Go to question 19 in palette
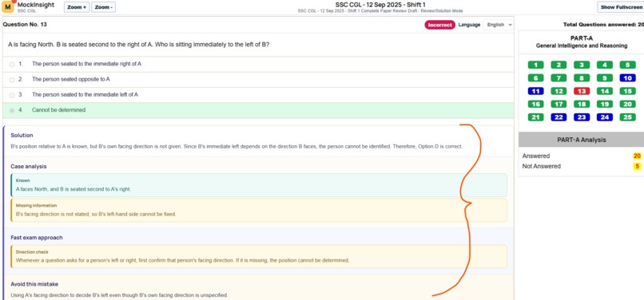Viewport: 644px width, 300px height. (x=605, y=105)
